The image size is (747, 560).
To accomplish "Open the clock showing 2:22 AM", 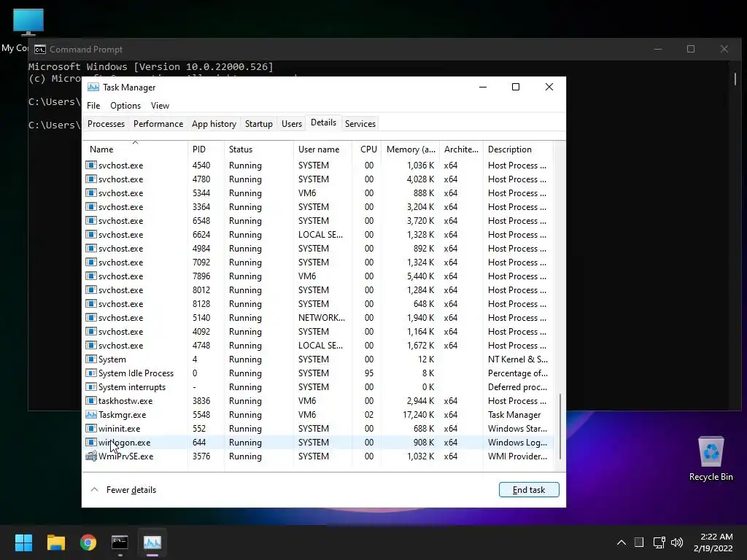I will click(x=716, y=537).
